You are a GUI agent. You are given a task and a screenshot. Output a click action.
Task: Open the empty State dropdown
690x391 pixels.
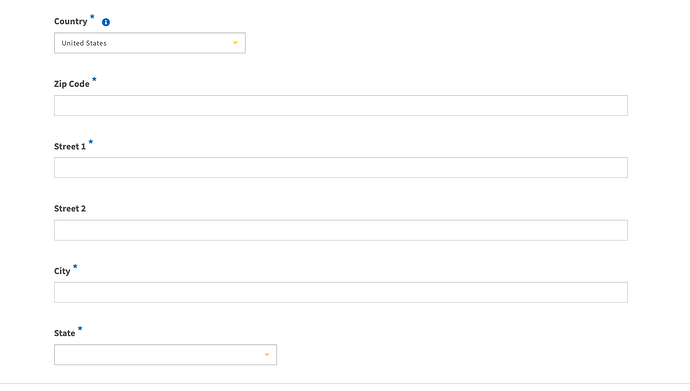pyautogui.click(x=165, y=354)
